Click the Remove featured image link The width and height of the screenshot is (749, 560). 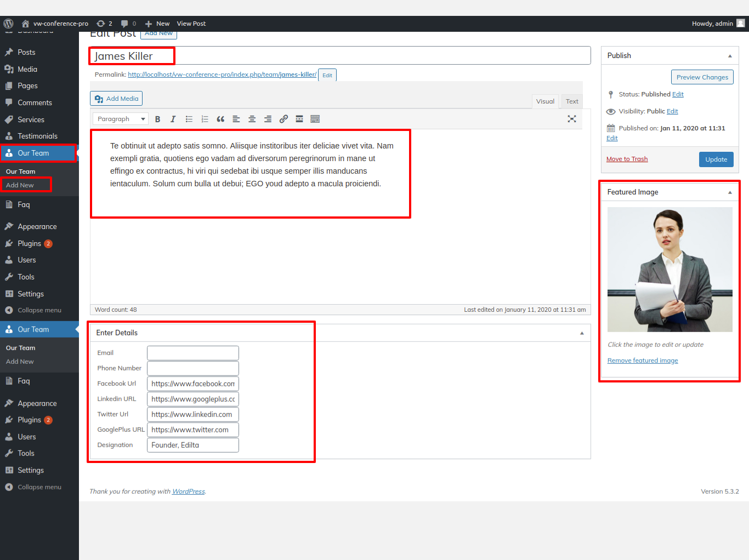643,361
